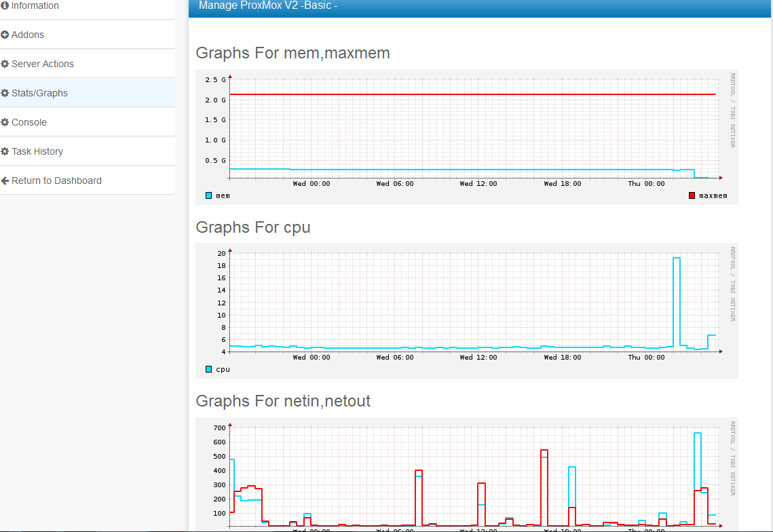Click the 'mem' legend label
Screen dimensions: 773x532
point(223,195)
